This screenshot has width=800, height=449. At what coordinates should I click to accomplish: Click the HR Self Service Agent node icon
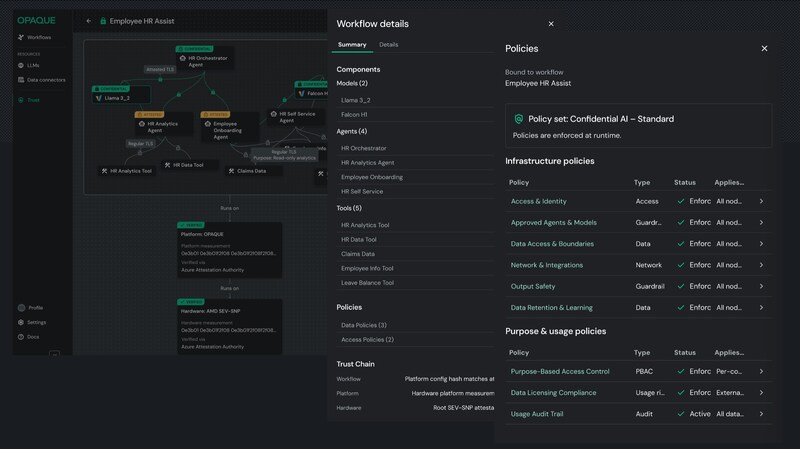tap(273, 114)
